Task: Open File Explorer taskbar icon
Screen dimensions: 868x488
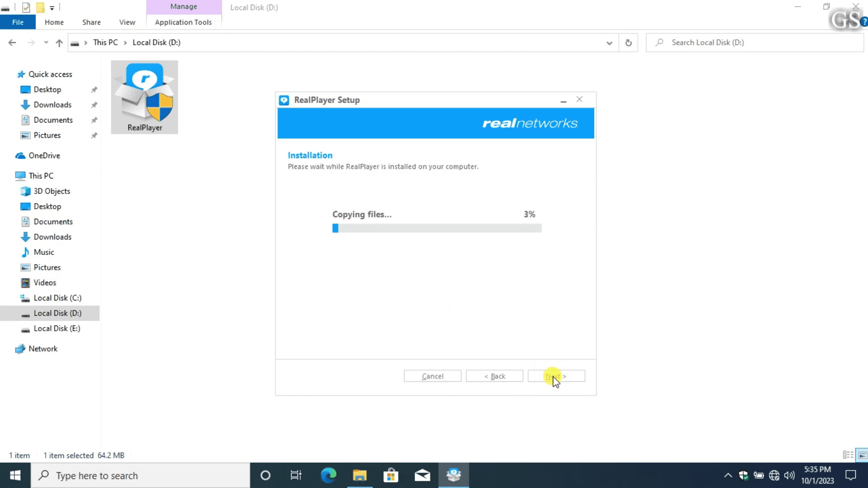Action: [360, 475]
